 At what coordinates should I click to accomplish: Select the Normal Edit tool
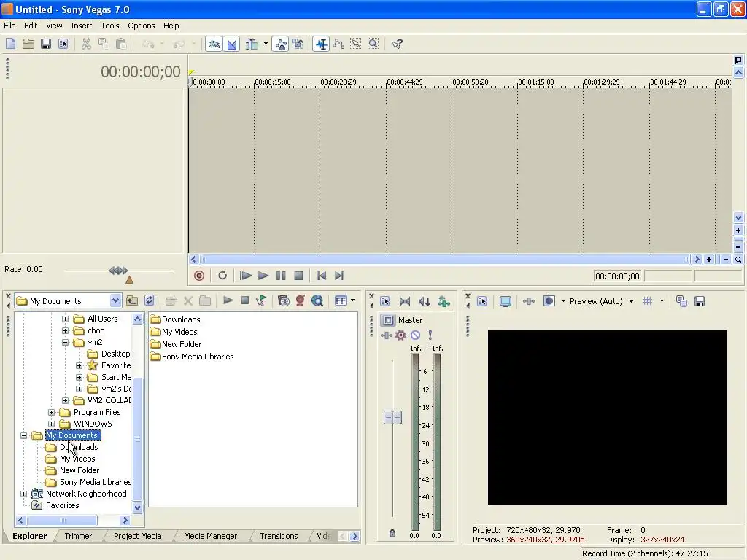321,44
